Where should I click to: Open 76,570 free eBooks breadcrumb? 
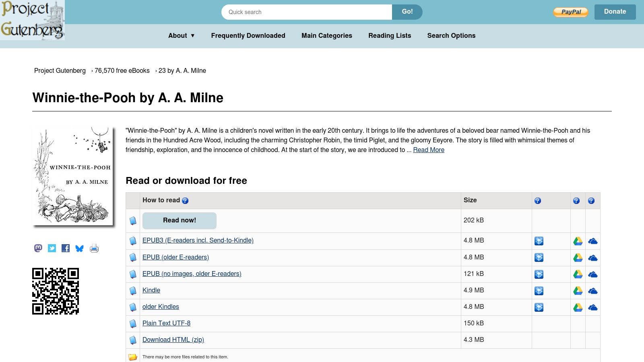[x=122, y=71]
